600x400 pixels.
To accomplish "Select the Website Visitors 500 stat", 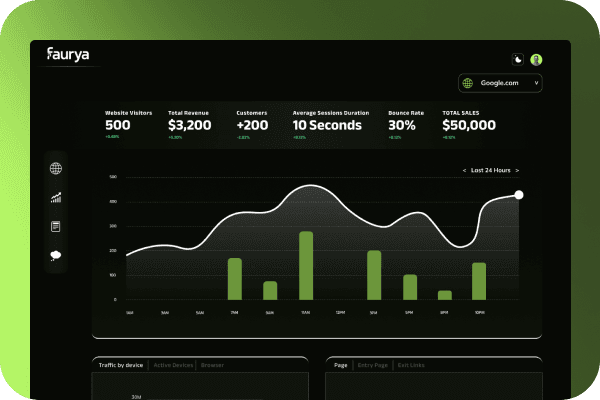I will coord(128,124).
